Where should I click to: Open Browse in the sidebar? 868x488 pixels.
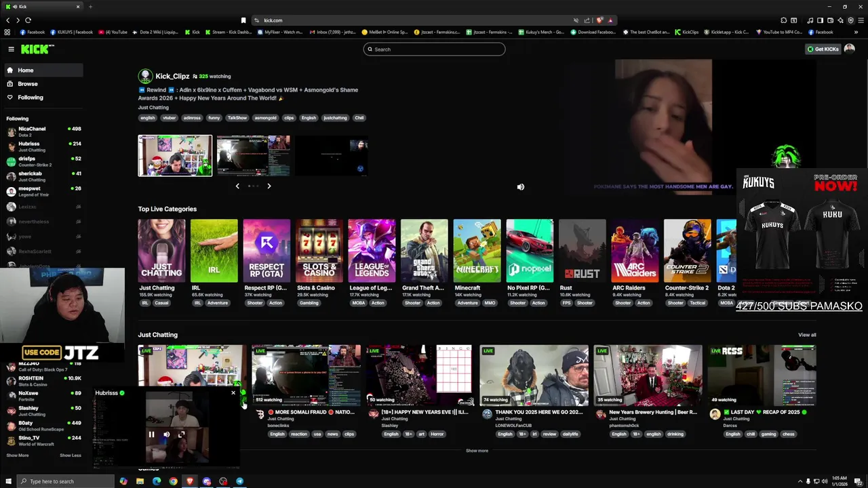[x=43, y=83]
